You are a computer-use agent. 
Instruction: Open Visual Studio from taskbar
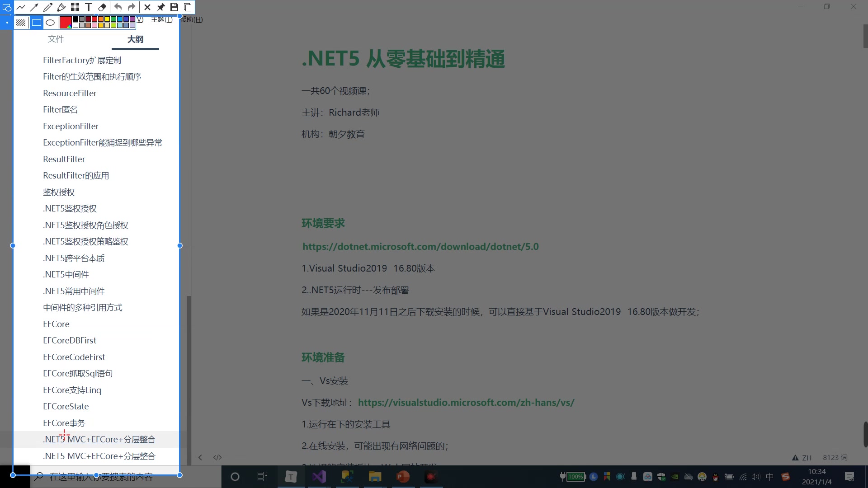click(319, 477)
